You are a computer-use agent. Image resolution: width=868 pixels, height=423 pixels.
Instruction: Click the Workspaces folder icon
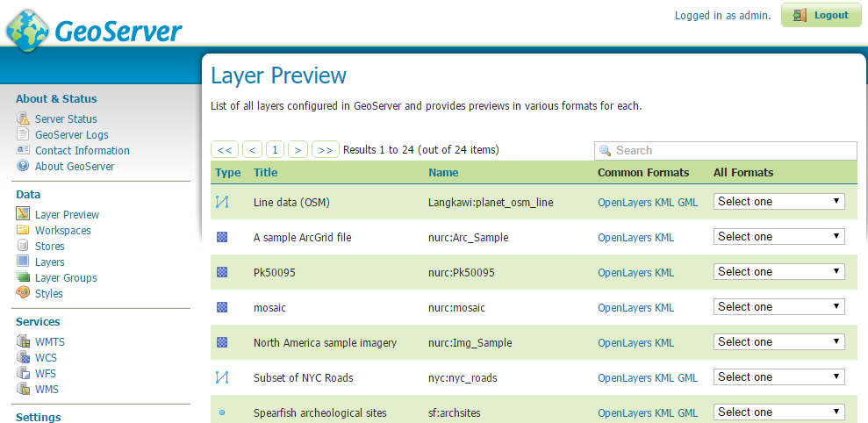coord(23,230)
